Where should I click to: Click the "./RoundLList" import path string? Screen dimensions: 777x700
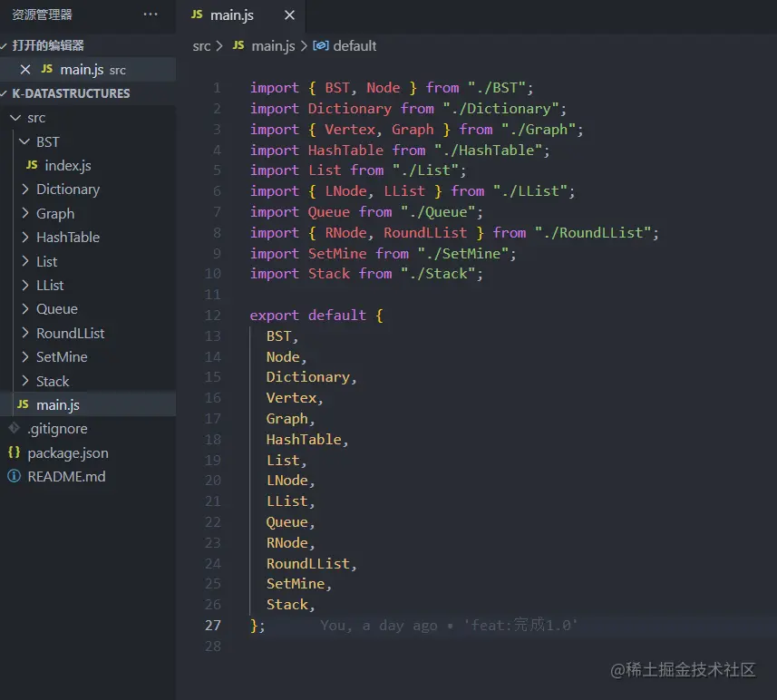592,232
